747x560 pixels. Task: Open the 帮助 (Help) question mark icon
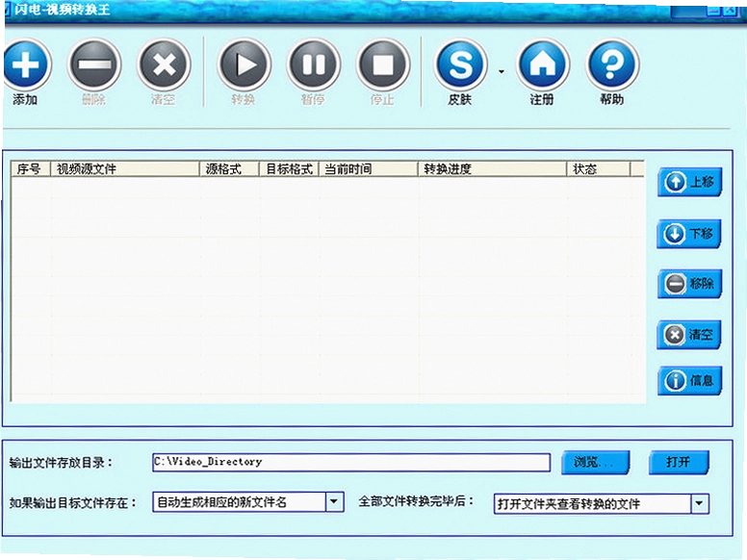(x=612, y=64)
